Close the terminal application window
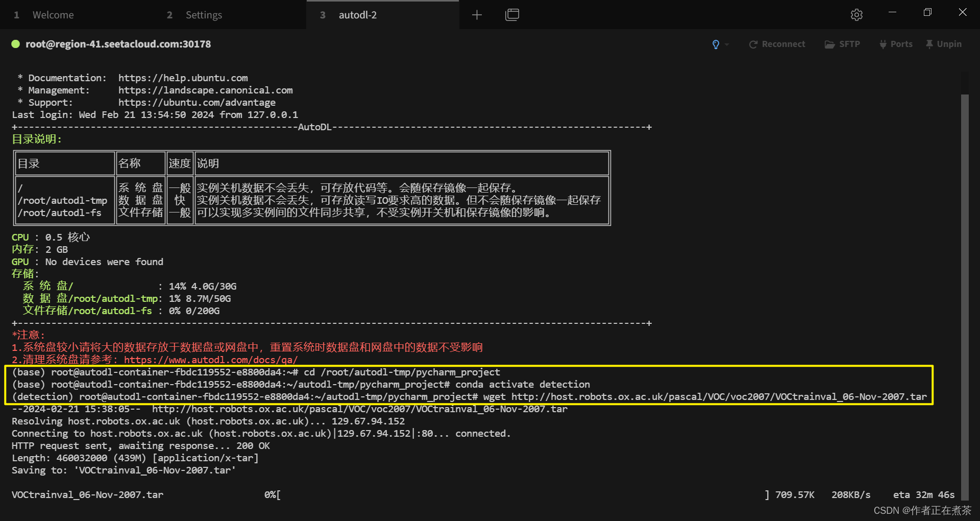This screenshot has width=980, height=521. click(963, 12)
